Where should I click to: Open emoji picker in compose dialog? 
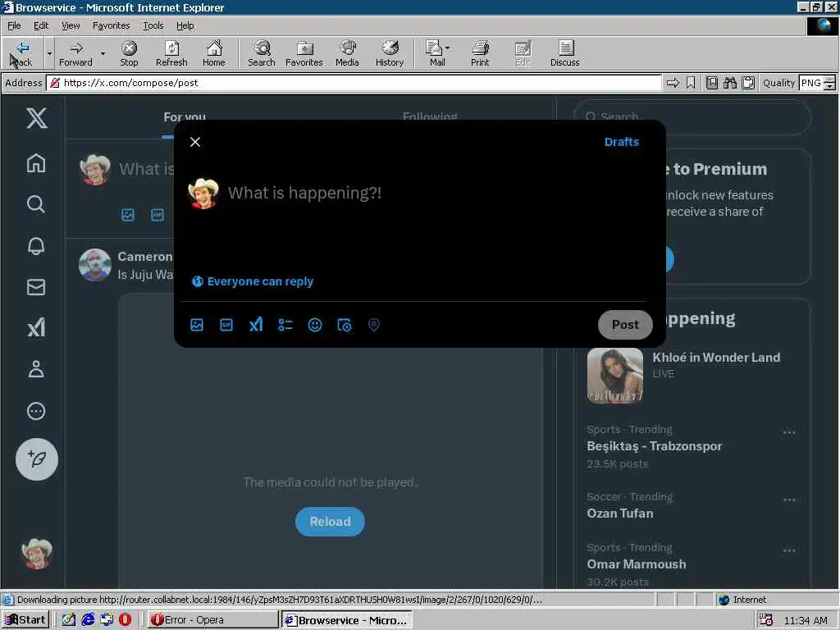click(x=314, y=325)
